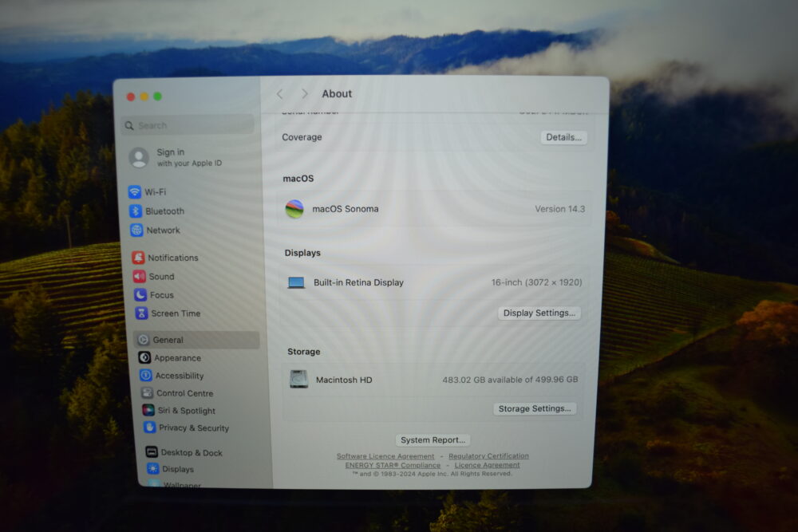Select the Screen Time label
Screen dimensions: 798x532
click(x=176, y=313)
